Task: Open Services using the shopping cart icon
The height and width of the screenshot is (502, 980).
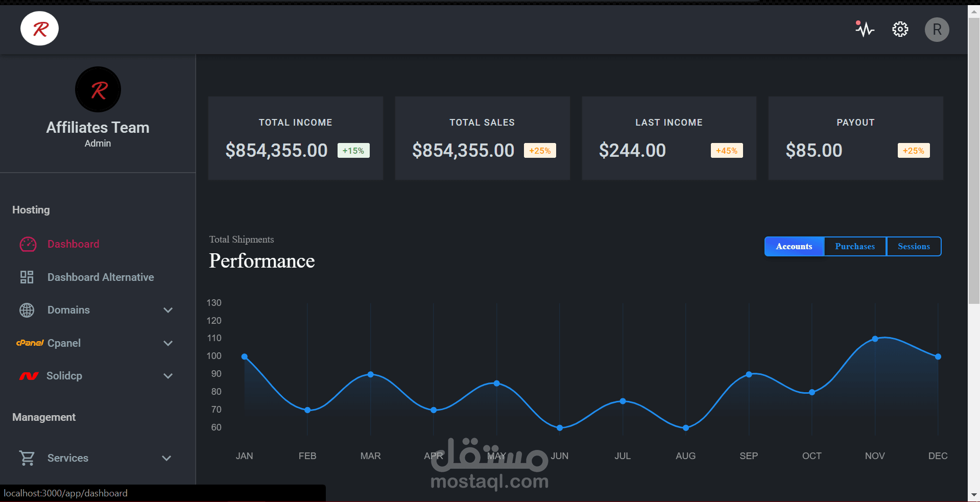Action: (27, 458)
